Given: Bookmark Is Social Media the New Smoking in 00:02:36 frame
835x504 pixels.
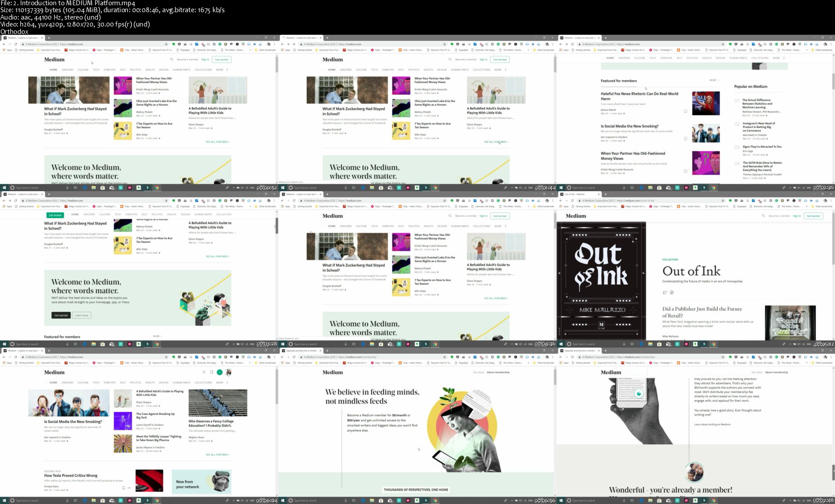Looking at the screenshot, I should [x=685, y=139].
